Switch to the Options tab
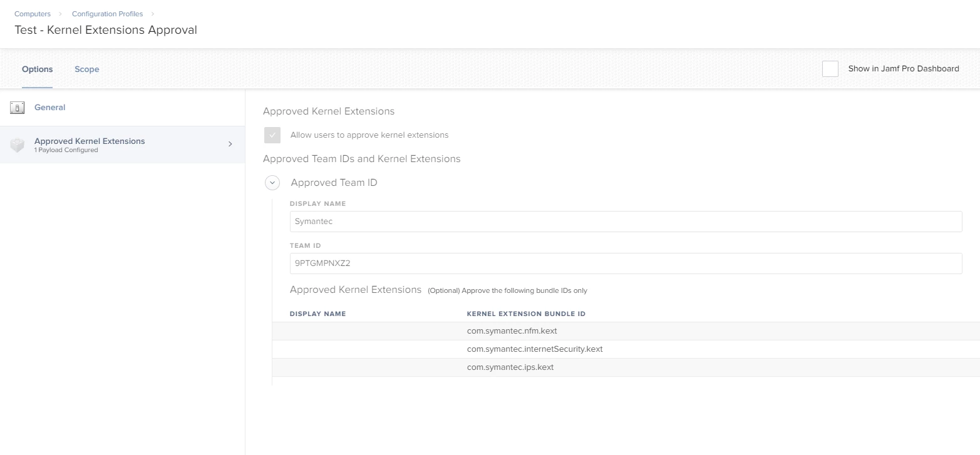The height and width of the screenshot is (455, 980). tap(38, 69)
